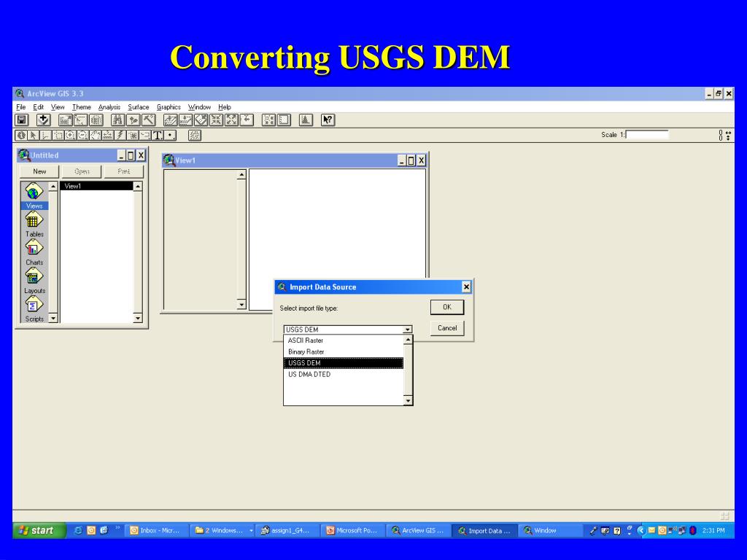The width and height of the screenshot is (747, 560).
Task: Select the Identify tool
Action: coord(20,135)
